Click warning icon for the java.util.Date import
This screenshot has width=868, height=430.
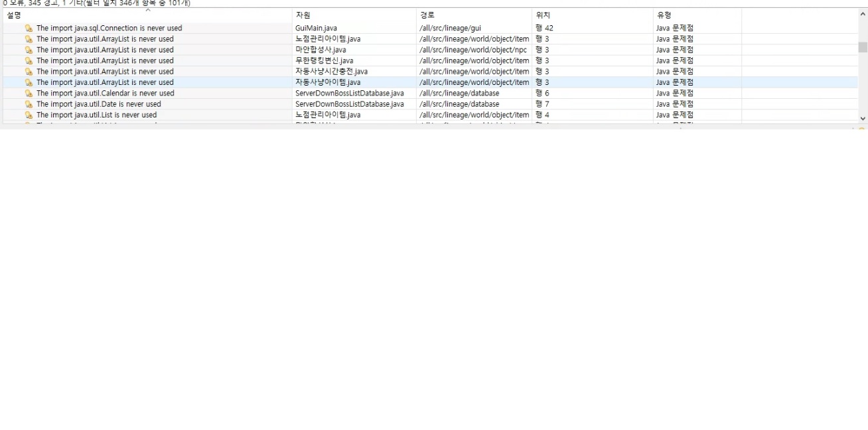point(29,104)
